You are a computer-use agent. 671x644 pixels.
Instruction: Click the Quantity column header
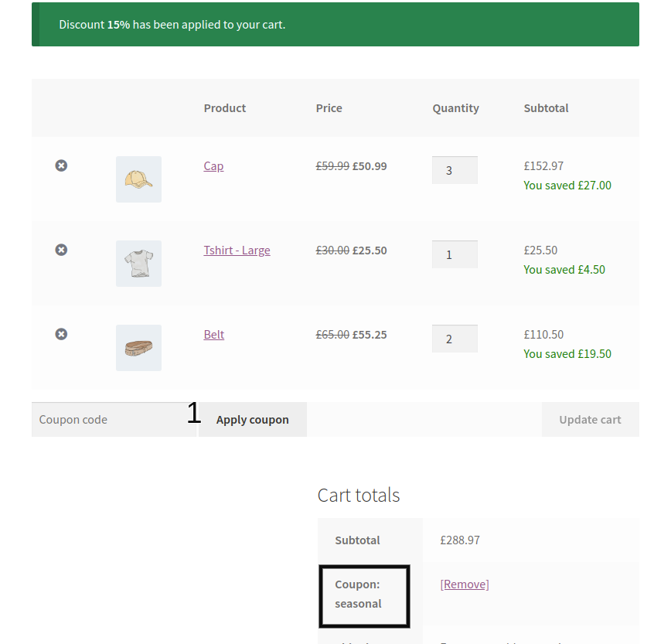point(456,108)
